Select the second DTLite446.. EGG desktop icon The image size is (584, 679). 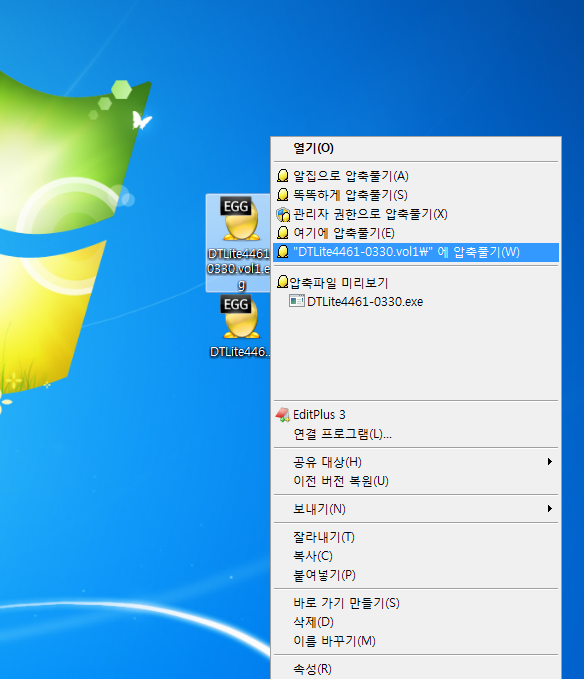[x=240, y=327]
